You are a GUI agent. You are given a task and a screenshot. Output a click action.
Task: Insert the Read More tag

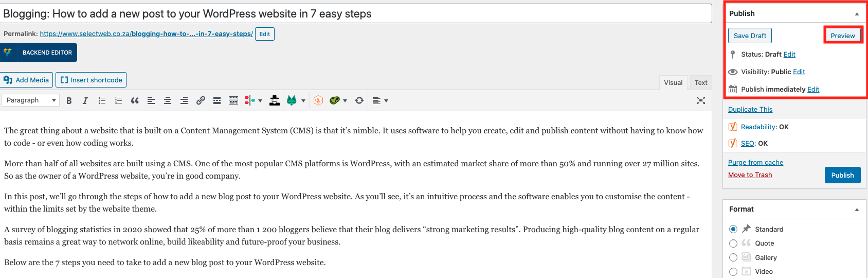pyautogui.click(x=217, y=100)
